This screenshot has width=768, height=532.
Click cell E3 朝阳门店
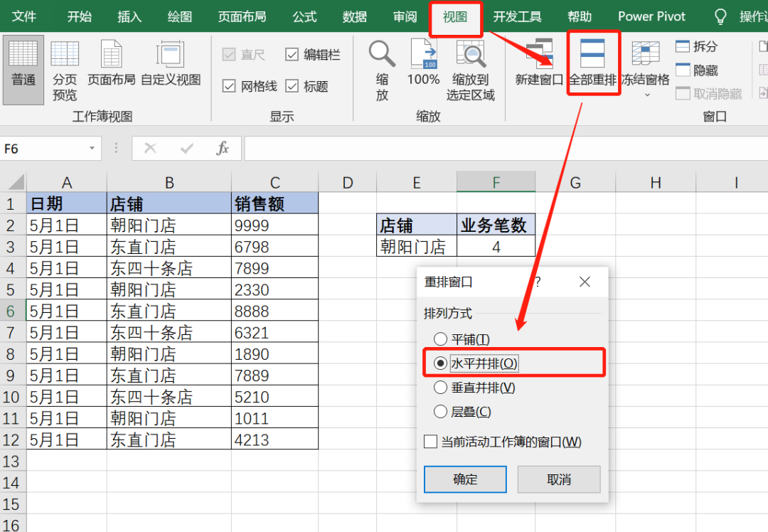[417, 246]
